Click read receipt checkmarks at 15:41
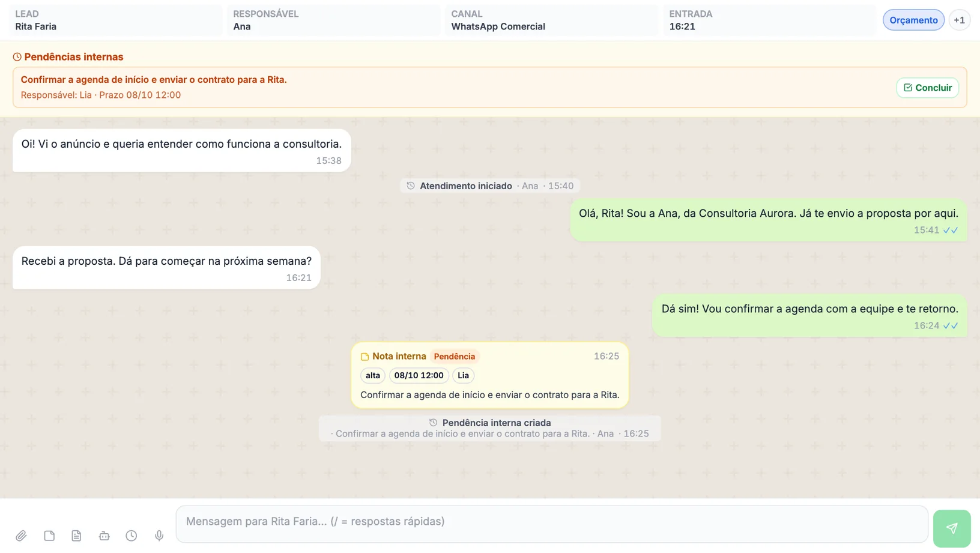Viewport: 980px width, 553px height. 951,231
